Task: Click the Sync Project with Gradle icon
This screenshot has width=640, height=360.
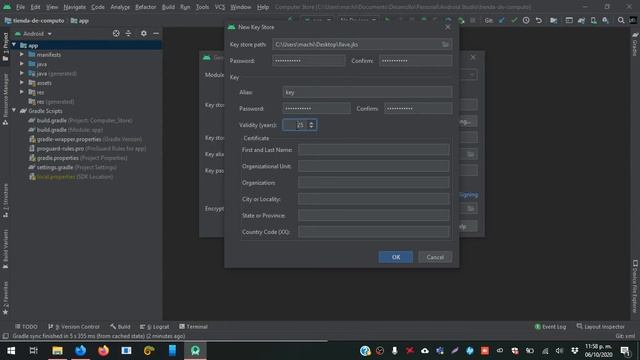Action: 581,20
